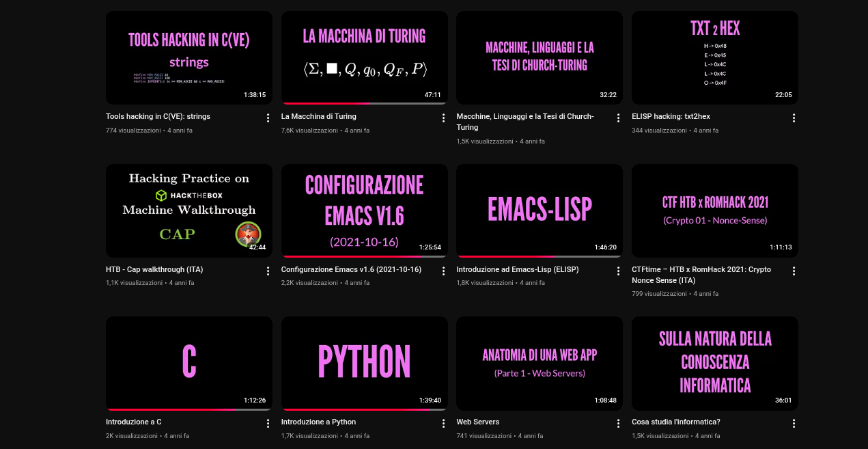
Task: Click the 22:05 duration badge
Action: point(783,95)
